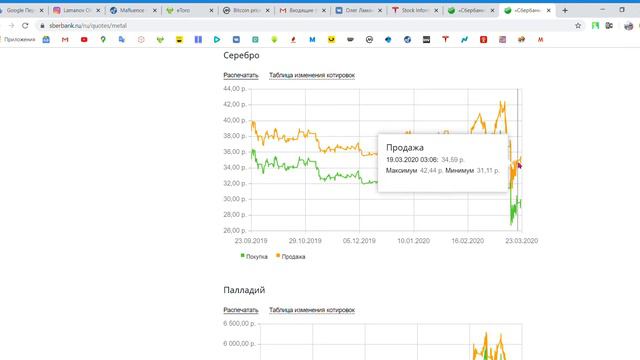This screenshot has width=640, height=360.
Task: Open the blue pause-bars bookmark icon
Action: (x=198, y=40)
